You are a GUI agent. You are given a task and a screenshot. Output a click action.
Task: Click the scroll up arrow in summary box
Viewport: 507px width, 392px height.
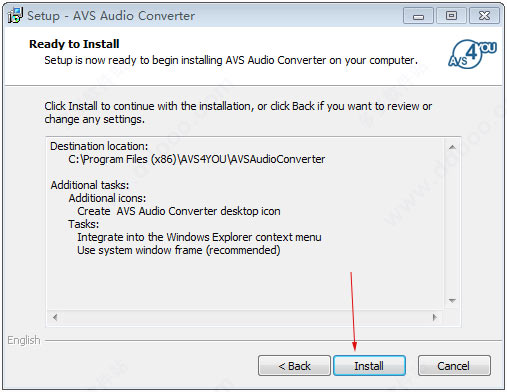(452, 147)
